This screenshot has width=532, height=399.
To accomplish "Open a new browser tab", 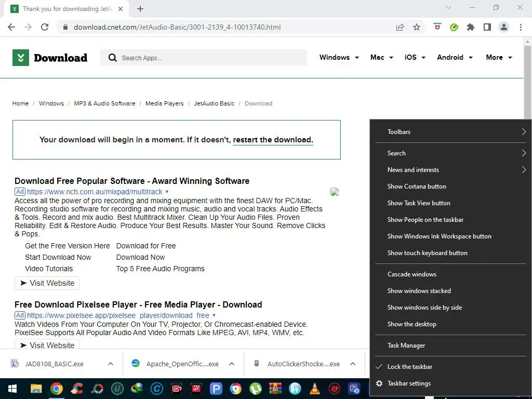I will click(140, 9).
